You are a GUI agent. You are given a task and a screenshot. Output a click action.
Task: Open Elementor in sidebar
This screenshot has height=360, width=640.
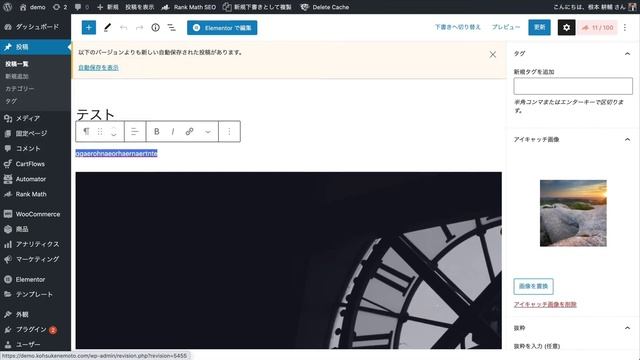pyautogui.click(x=36, y=280)
